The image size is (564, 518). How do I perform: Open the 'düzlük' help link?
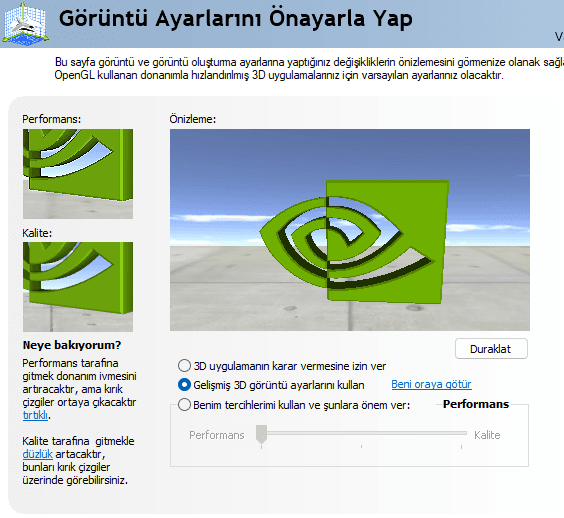tap(37, 454)
